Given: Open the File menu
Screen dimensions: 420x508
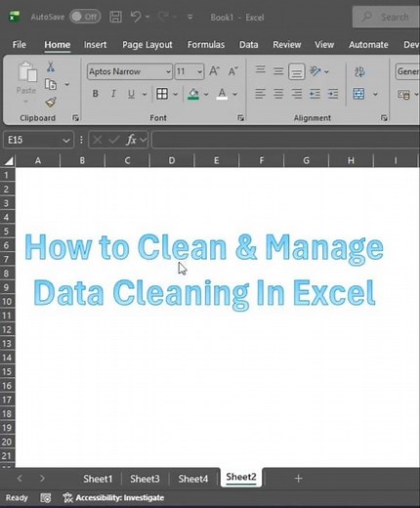Looking at the screenshot, I should [x=20, y=45].
